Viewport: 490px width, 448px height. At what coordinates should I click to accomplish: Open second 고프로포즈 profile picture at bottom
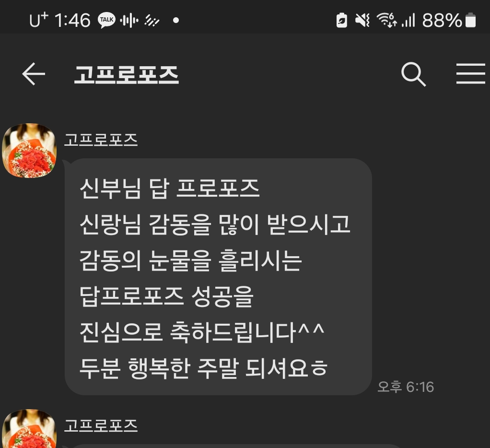[29, 429]
